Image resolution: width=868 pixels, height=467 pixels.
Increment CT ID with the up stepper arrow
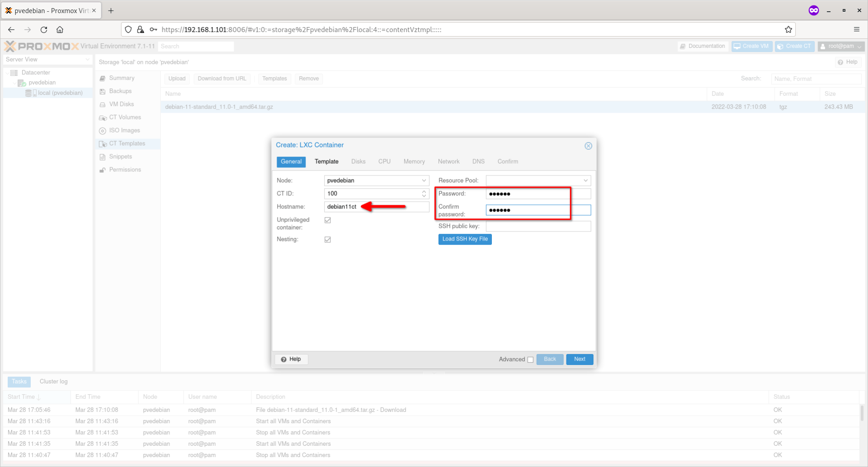(424, 191)
